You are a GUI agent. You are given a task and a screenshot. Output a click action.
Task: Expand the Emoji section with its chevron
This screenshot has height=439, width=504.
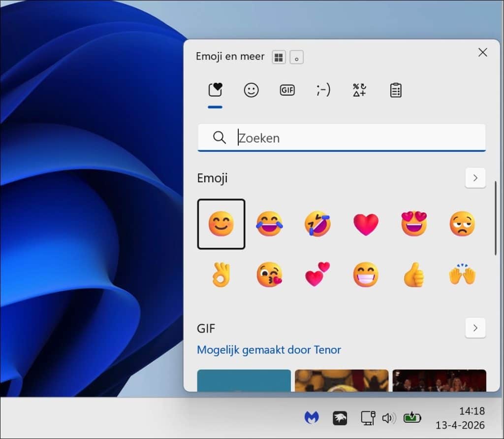[475, 178]
